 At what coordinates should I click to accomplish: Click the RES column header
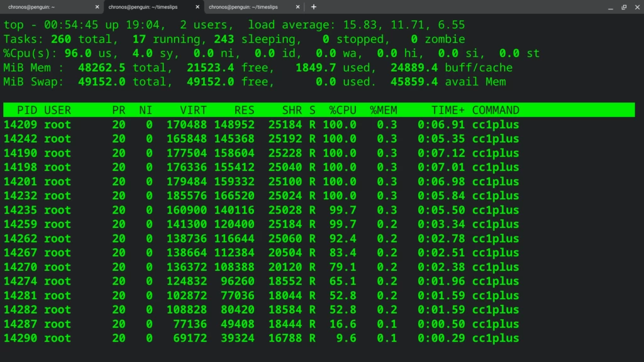[x=244, y=110]
